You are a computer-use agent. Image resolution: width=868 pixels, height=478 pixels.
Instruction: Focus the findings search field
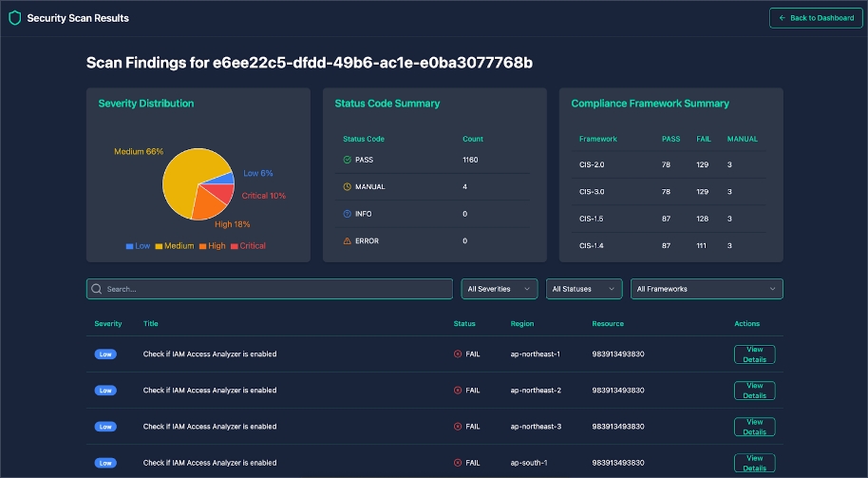275,289
